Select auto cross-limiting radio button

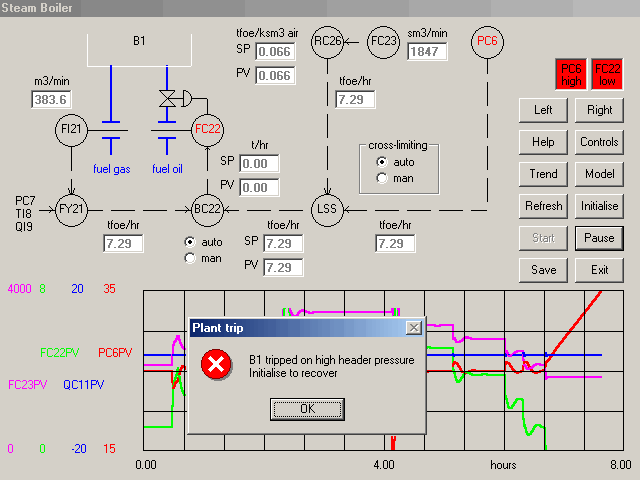pyautogui.click(x=381, y=161)
